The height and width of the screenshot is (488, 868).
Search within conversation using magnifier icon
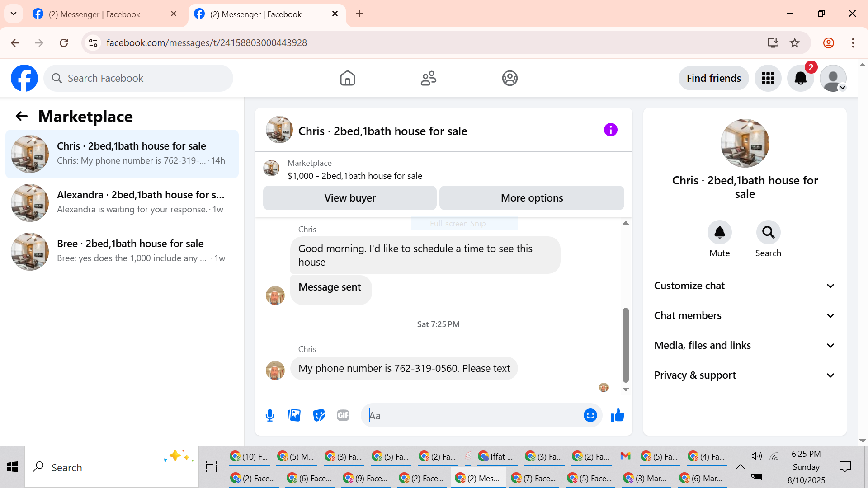tap(768, 233)
